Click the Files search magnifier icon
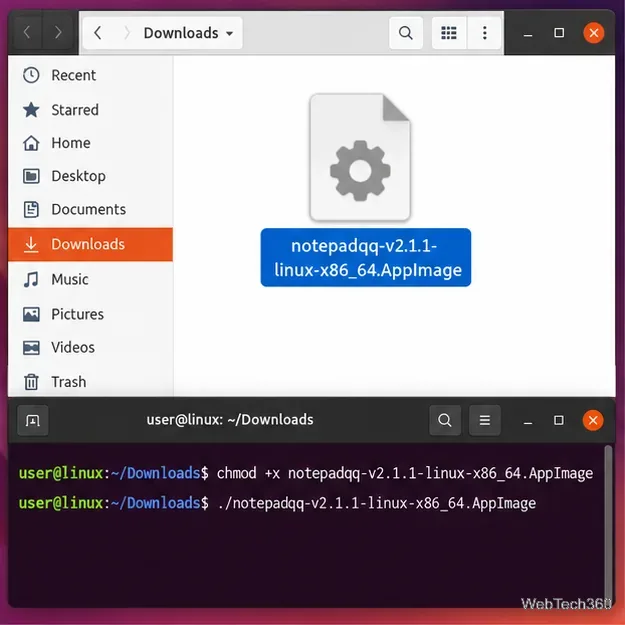 click(406, 33)
